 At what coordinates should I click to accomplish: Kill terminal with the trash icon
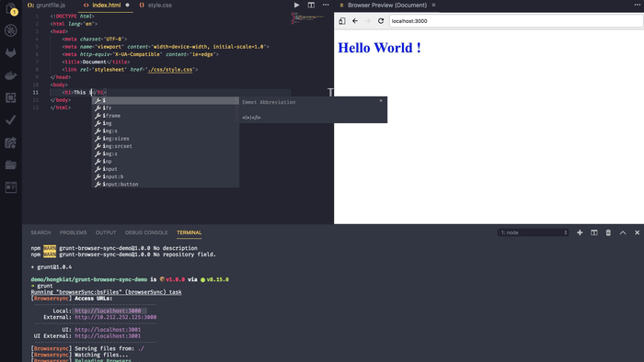608,232
